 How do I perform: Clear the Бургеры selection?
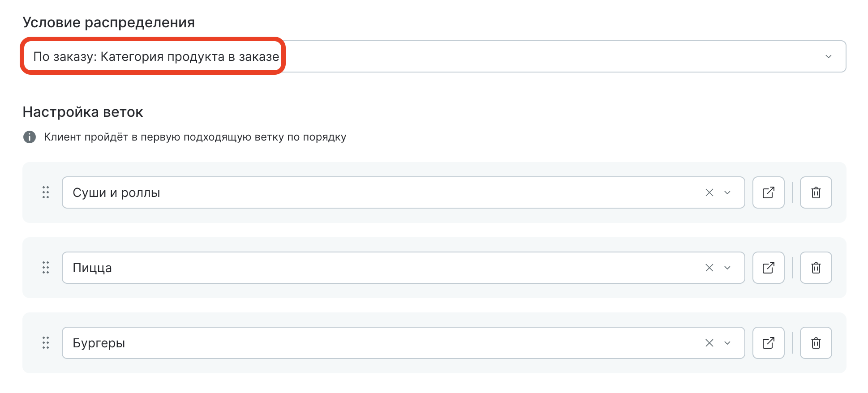point(709,343)
